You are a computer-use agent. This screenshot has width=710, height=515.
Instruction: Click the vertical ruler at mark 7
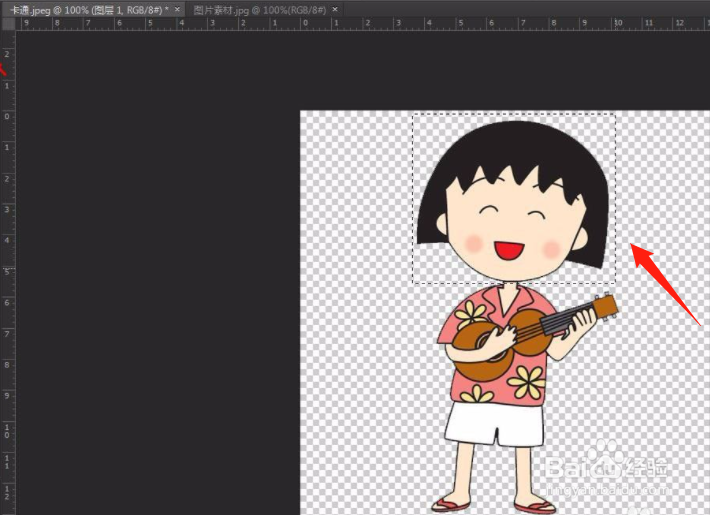7,334
